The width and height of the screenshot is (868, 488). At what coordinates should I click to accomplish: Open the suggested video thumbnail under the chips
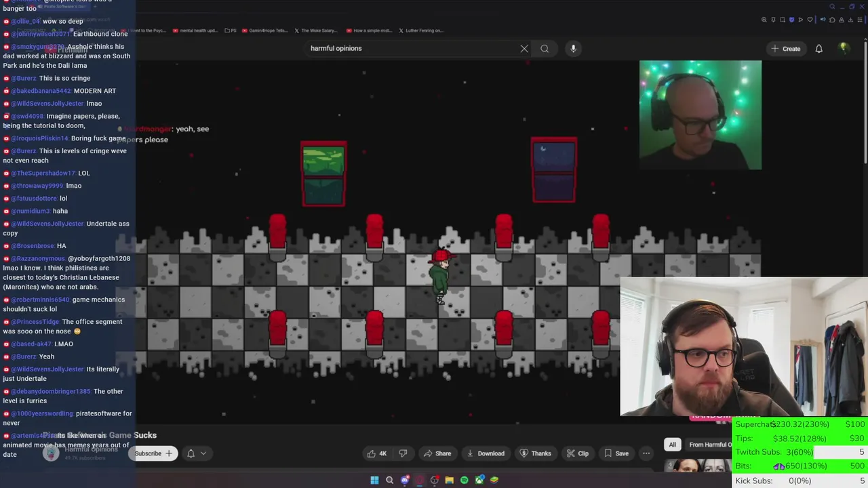click(x=698, y=465)
